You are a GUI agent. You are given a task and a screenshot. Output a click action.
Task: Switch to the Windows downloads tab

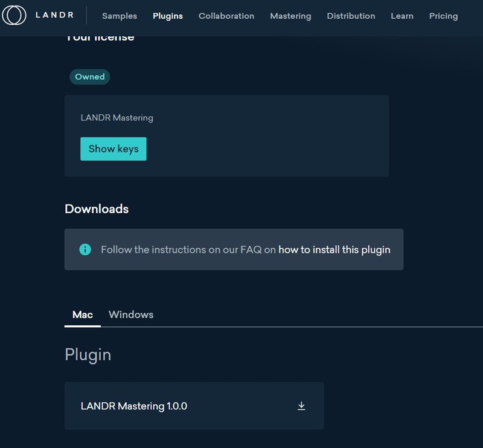pos(131,315)
